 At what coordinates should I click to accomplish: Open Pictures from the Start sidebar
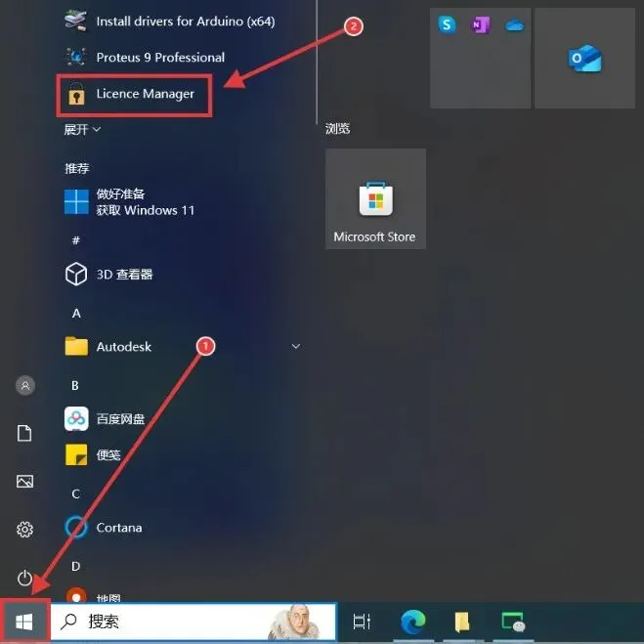24,481
